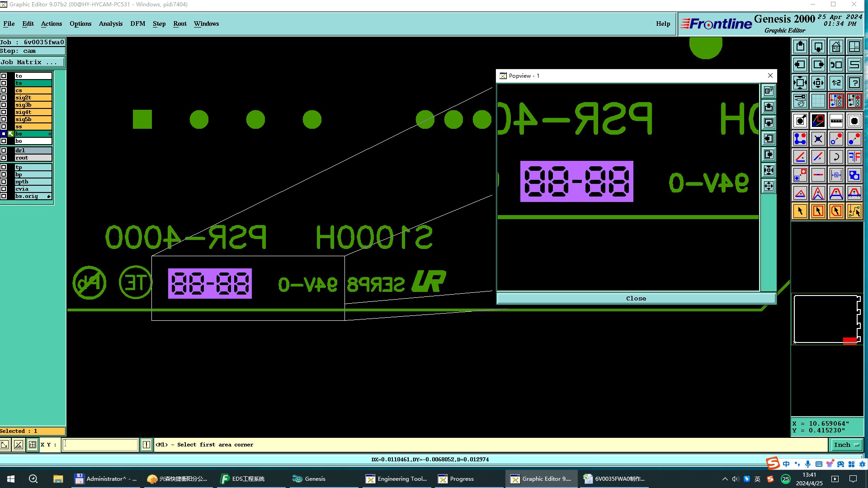Viewport: 868px width, 488px height.
Task: Open the Analysis menu
Action: click(x=111, y=23)
